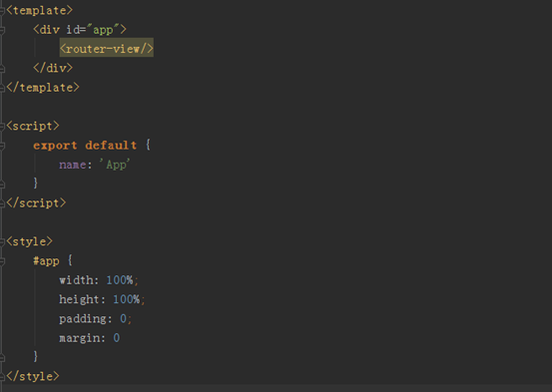Click the closing template tag fold marker

pyautogui.click(x=2, y=88)
